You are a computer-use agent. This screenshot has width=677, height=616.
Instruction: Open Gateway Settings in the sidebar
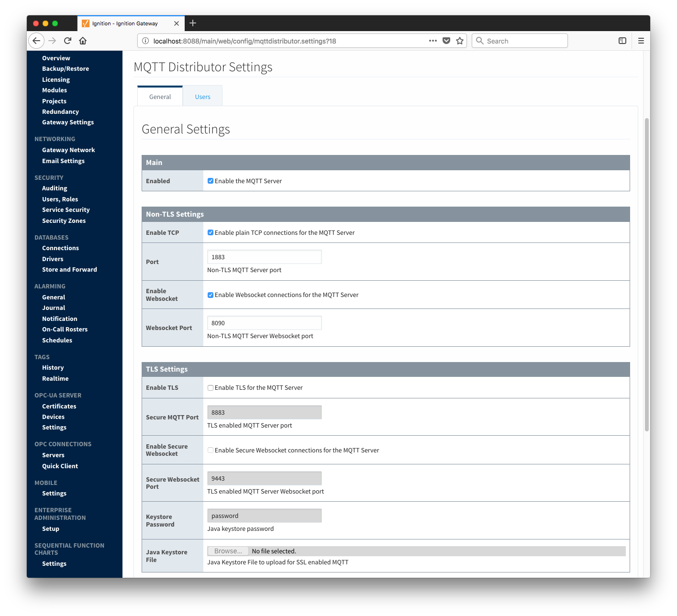(68, 122)
